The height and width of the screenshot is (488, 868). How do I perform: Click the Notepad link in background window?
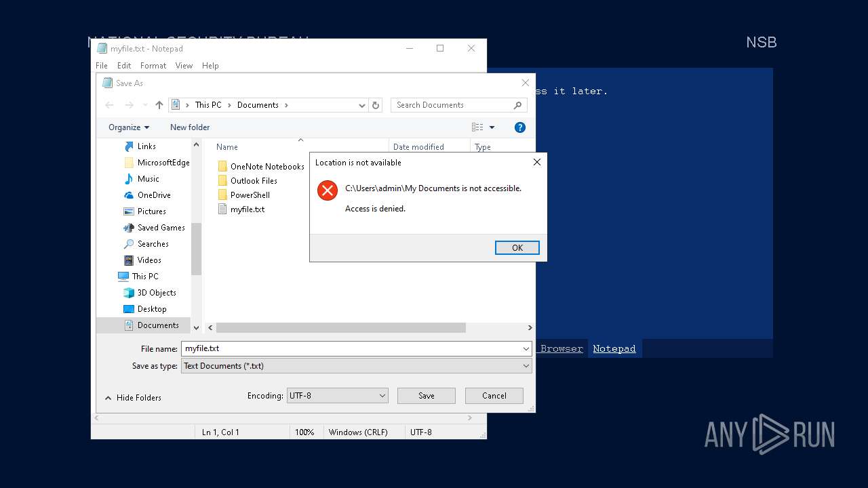click(x=614, y=348)
